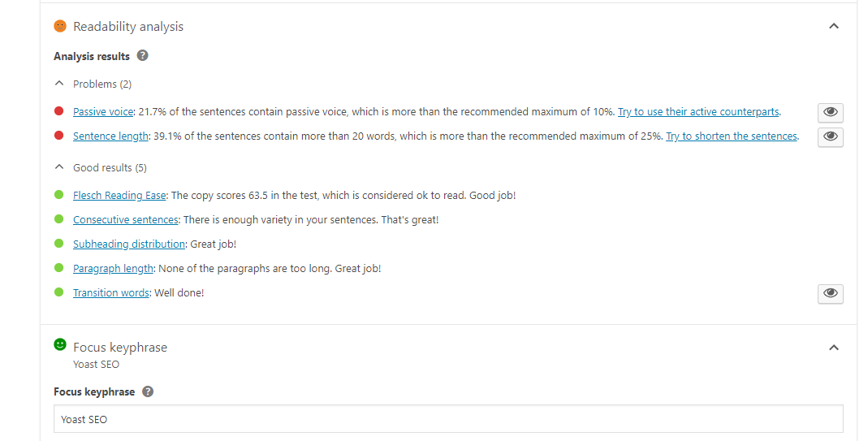Click the orange readability score face icon
This screenshot has width=868, height=441.
(60, 26)
